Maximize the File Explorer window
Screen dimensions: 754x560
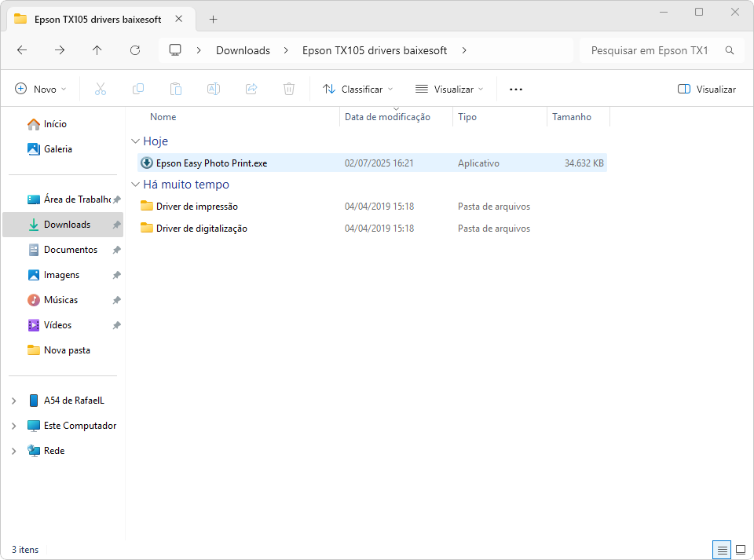[699, 12]
